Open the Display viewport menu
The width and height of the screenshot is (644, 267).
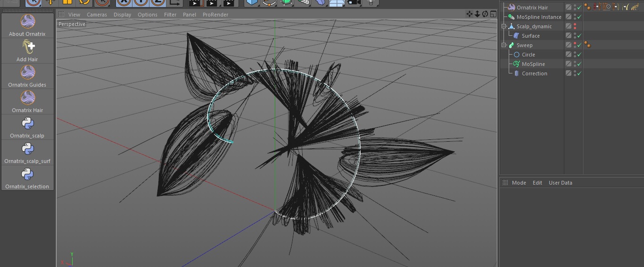122,15
